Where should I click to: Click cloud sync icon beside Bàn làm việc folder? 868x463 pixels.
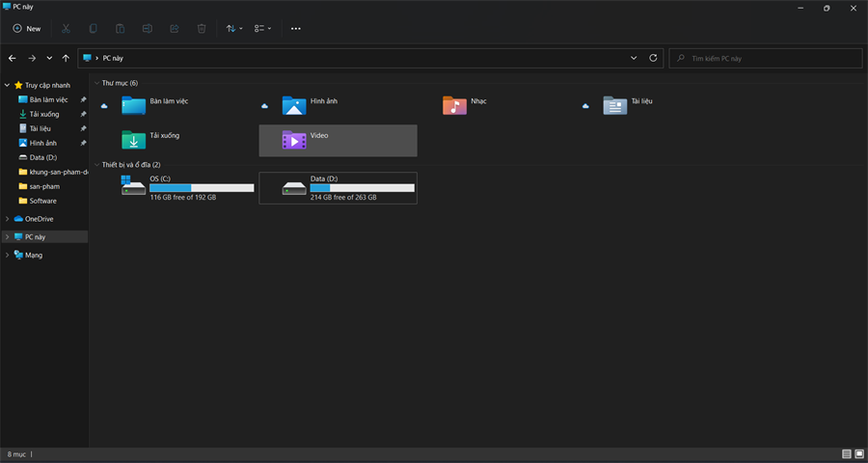point(104,106)
